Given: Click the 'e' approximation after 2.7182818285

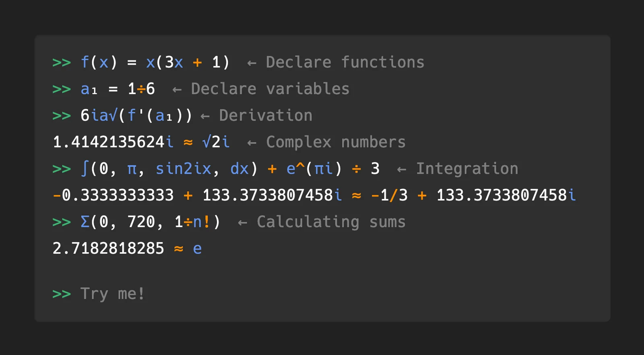Looking at the screenshot, I should (x=197, y=249).
